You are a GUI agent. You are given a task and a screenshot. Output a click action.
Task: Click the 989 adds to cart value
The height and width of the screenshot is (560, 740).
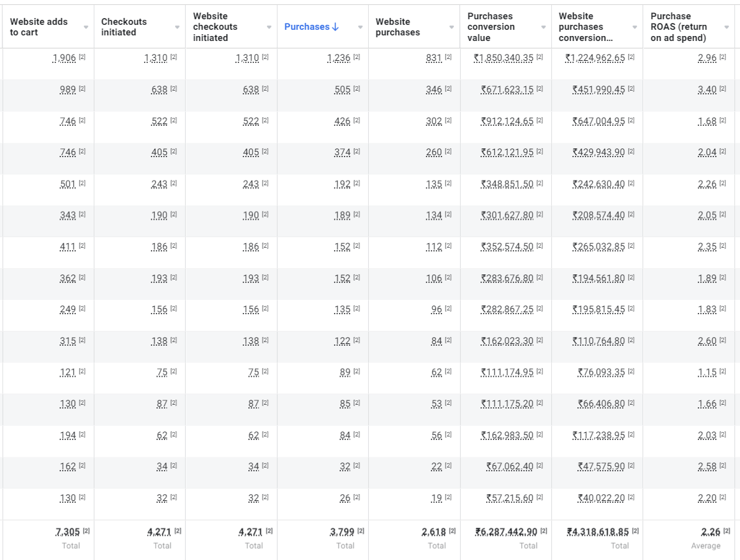tap(68, 89)
